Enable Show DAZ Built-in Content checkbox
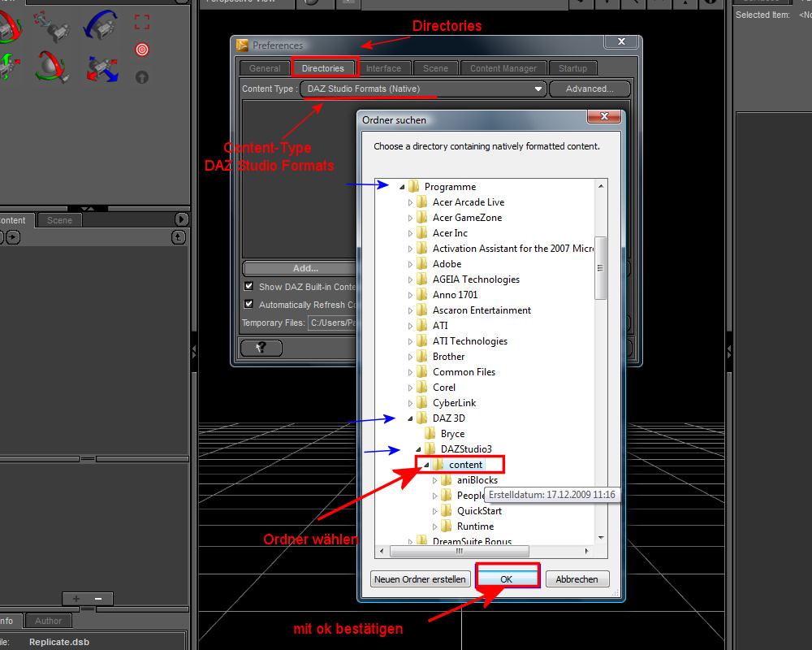This screenshot has height=650, width=812. pyautogui.click(x=248, y=286)
